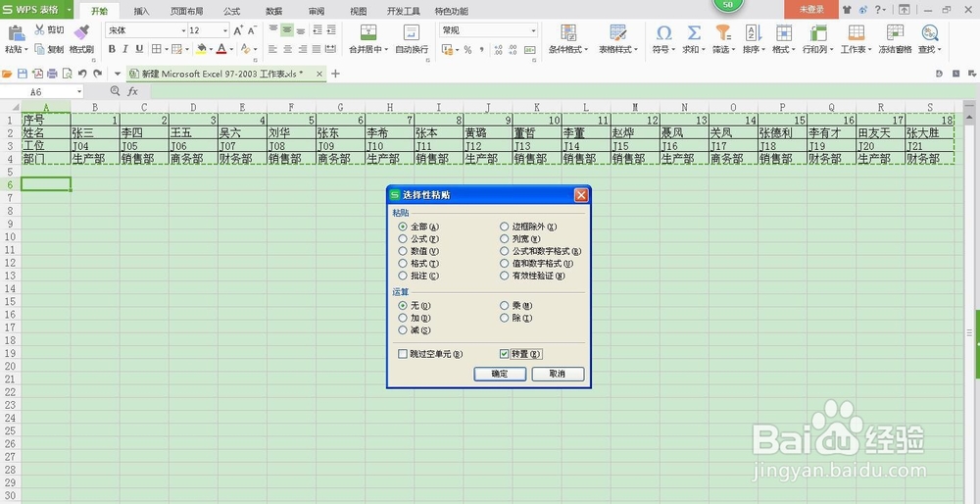980x504 pixels.
Task: Click the Table Style icon
Action: [618, 32]
